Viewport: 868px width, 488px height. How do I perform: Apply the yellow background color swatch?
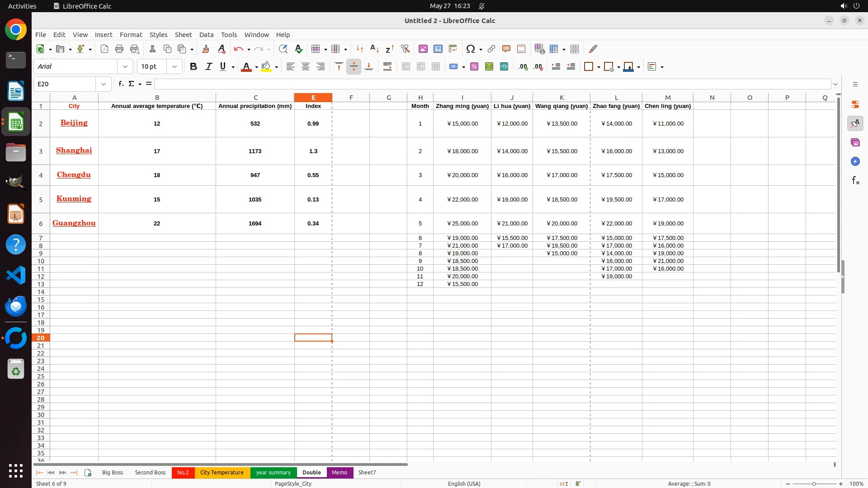266,67
